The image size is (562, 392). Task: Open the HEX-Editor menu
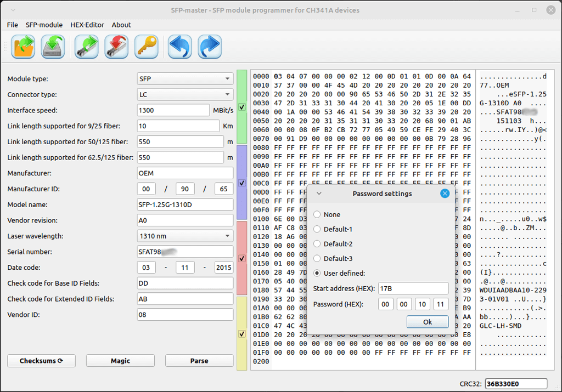(x=87, y=25)
